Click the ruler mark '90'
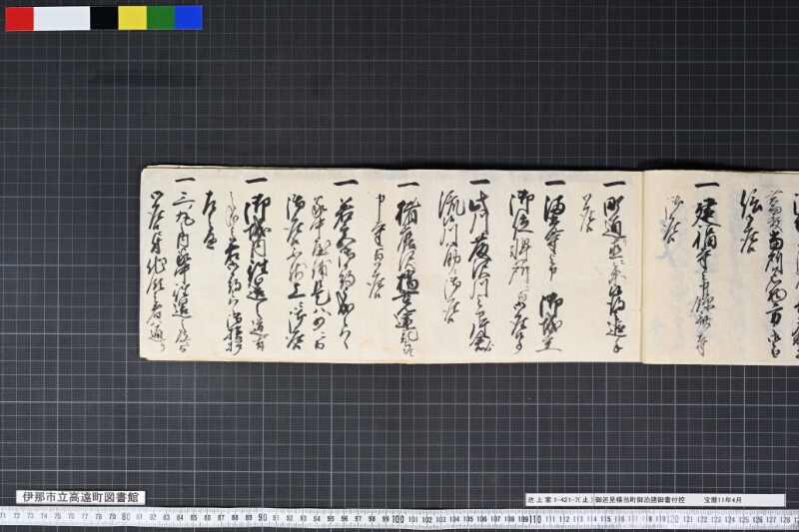 [263, 518]
